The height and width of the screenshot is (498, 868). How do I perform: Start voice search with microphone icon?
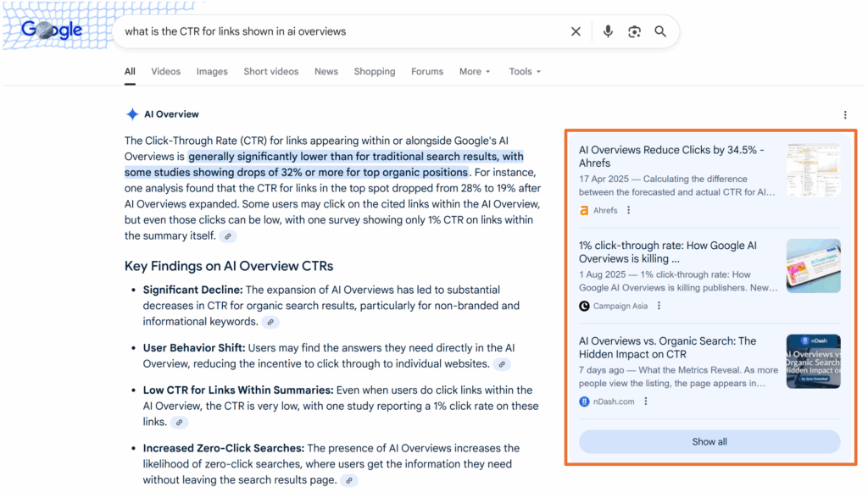tap(608, 31)
